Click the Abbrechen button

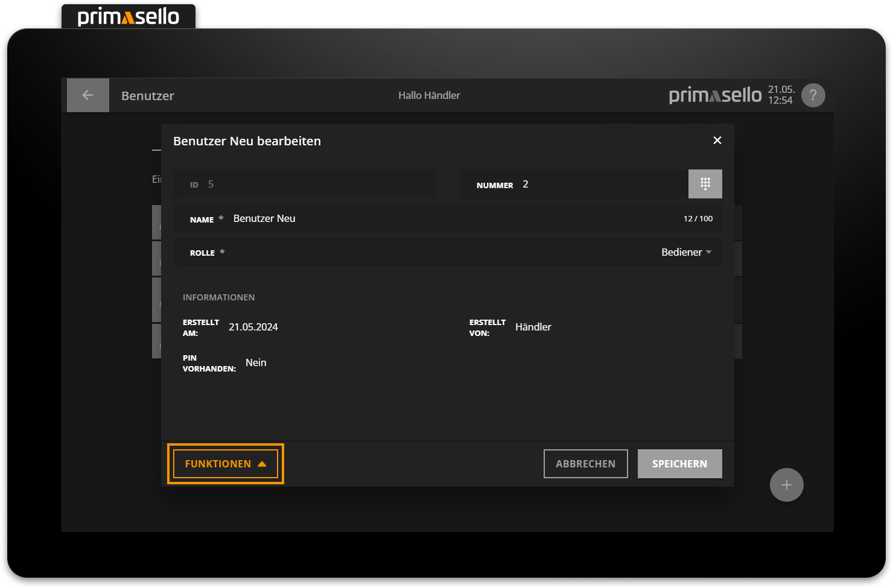[x=585, y=464]
